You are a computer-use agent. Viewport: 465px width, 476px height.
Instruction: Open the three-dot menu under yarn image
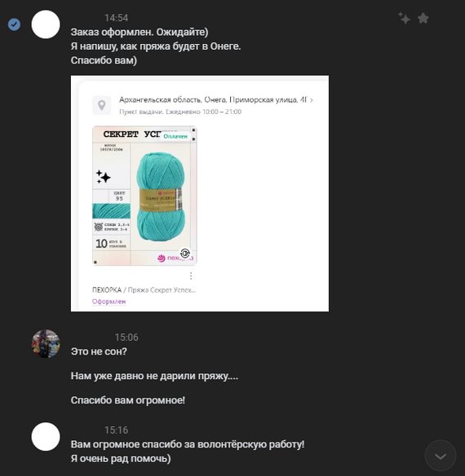[191, 275]
